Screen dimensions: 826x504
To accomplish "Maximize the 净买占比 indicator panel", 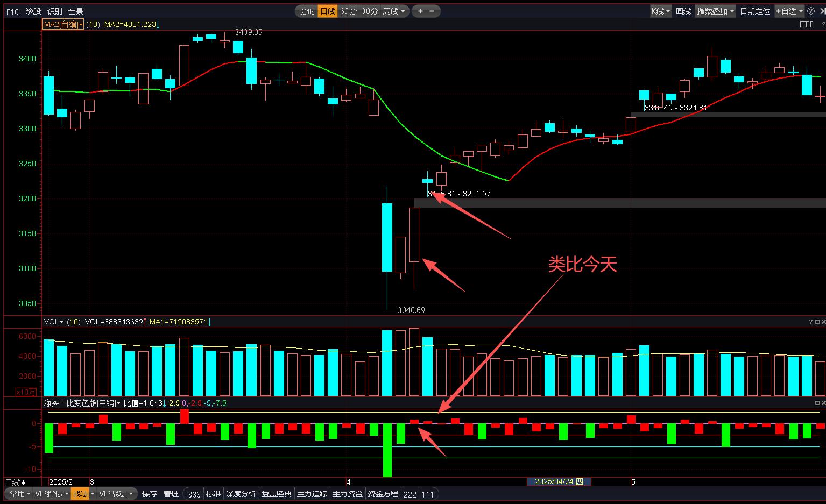I will (x=817, y=402).
